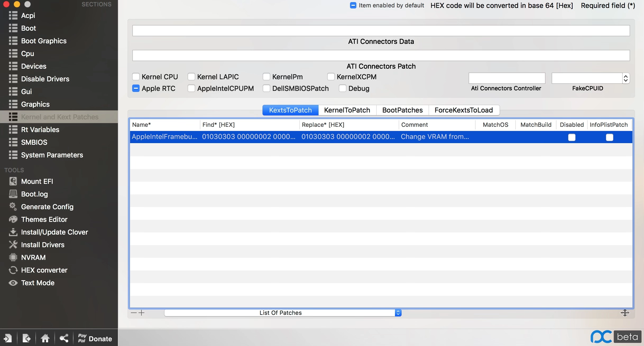Open the HEX converter tool
The width and height of the screenshot is (644, 346).
pyautogui.click(x=44, y=270)
